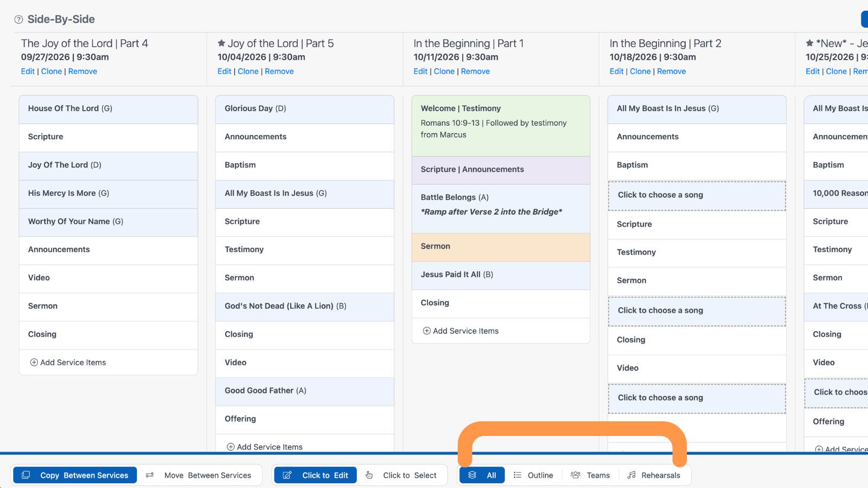Viewport: 868px width, 488px height.
Task: Switch to Click to Select mode
Action: 401,475
